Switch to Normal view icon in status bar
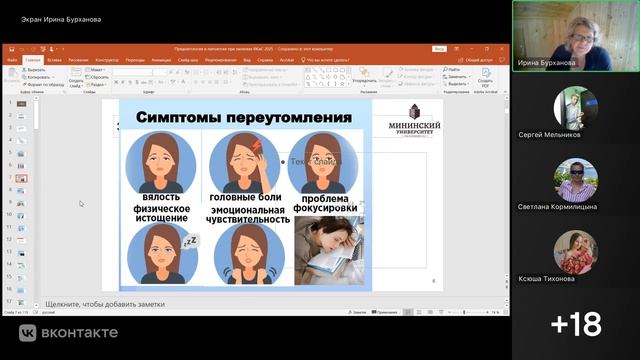The image size is (640, 360). (408, 312)
